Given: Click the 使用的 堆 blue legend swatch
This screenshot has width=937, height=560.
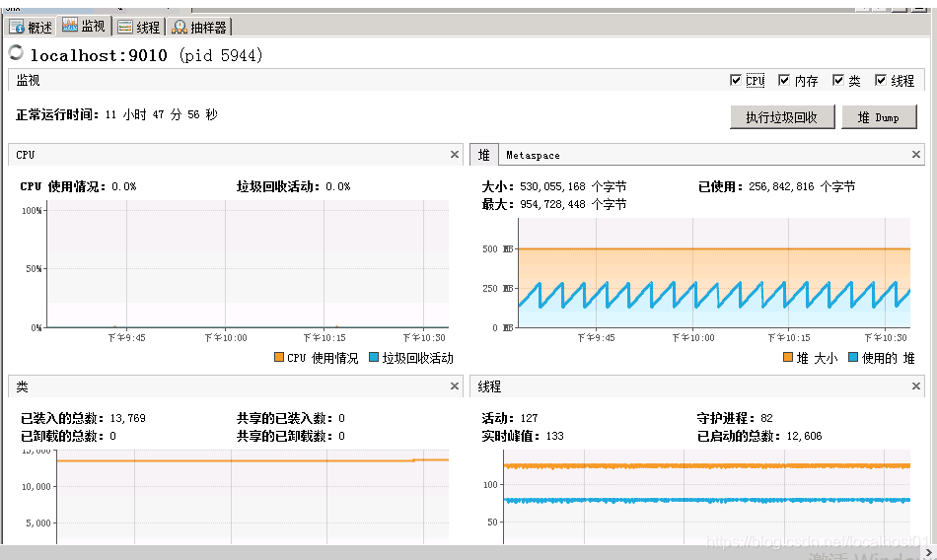Looking at the screenshot, I should 853,357.
